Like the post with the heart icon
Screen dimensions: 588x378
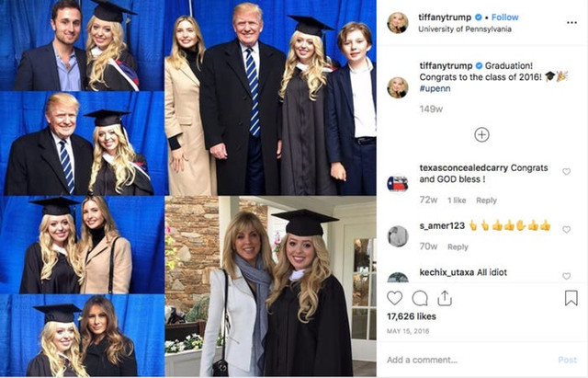pos(395,298)
